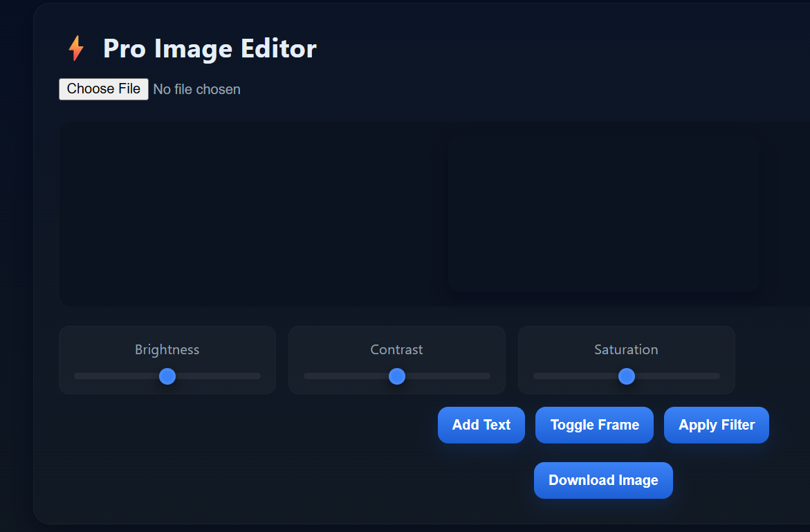Click the Brightness label text
The width and height of the screenshot is (810, 532).
pos(167,349)
